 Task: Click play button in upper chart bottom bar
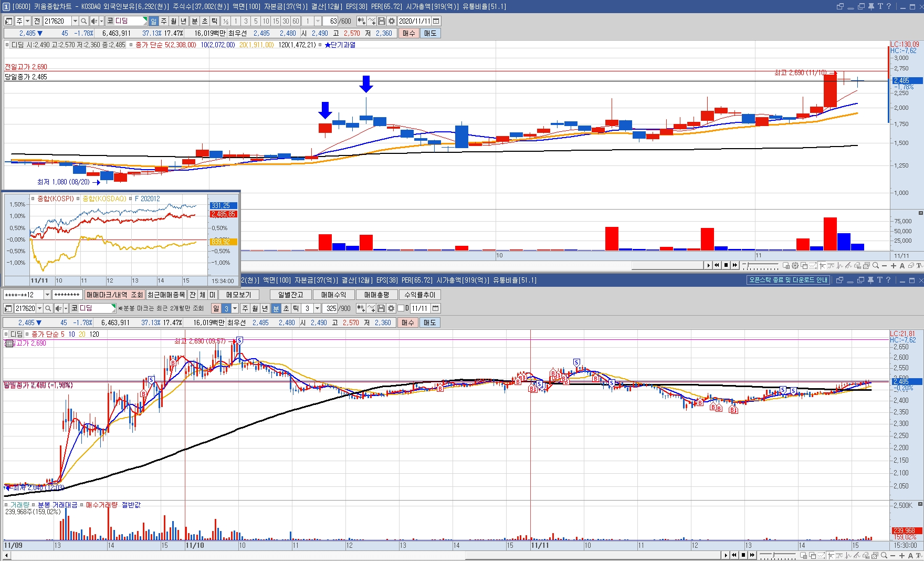[x=709, y=266]
